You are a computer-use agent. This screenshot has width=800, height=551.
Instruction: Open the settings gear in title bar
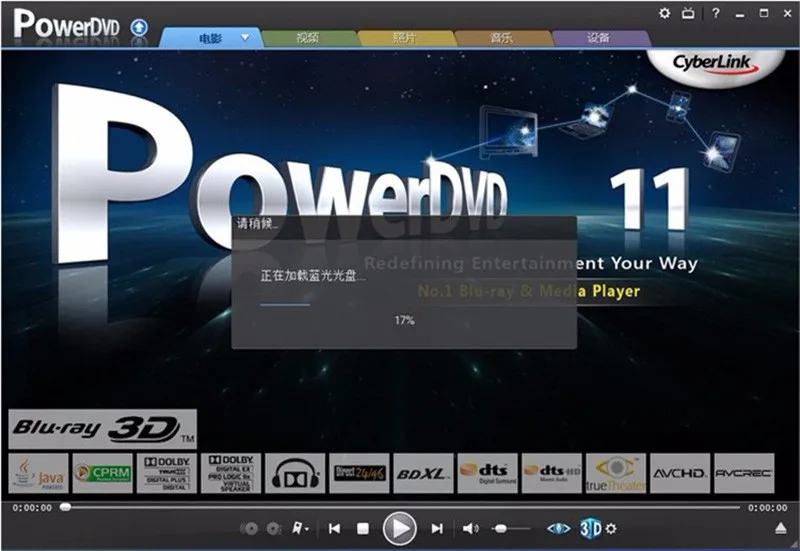pos(664,13)
